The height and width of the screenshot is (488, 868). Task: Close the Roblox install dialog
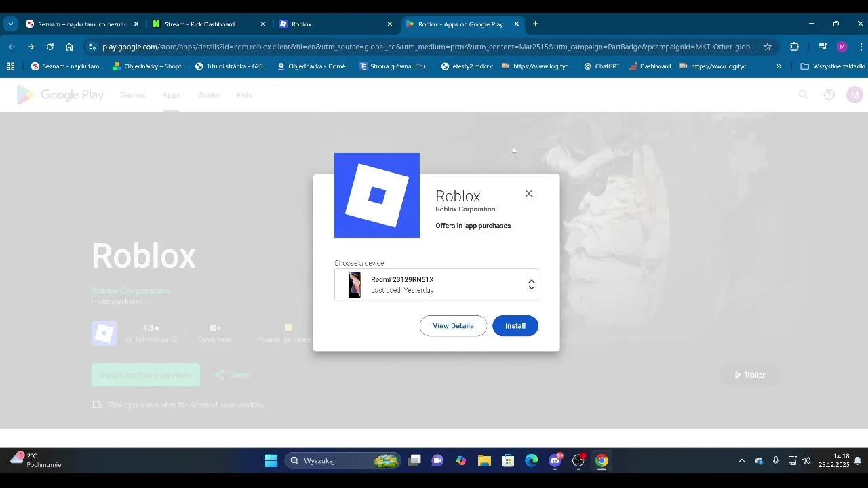[529, 194]
